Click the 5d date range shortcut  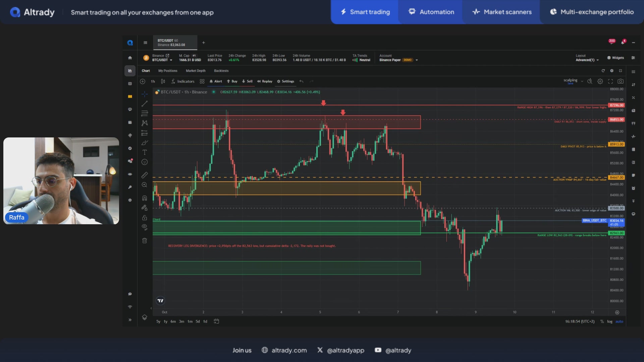(x=198, y=321)
